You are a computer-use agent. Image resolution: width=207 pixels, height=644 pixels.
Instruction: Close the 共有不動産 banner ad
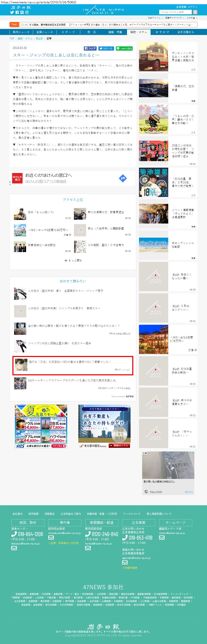pos(129,406)
